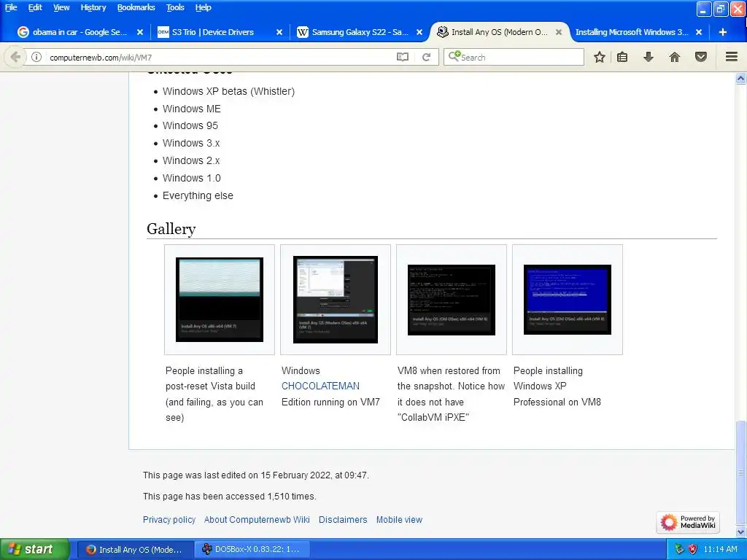
Task: Close the Samsung Galaxy S22 tab
Action: pos(419,32)
